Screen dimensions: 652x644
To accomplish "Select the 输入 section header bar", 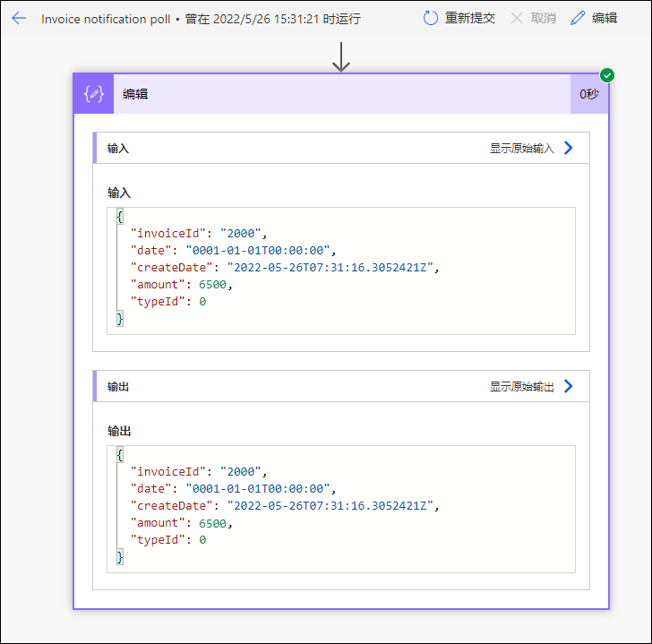I will click(x=341, y=148).
